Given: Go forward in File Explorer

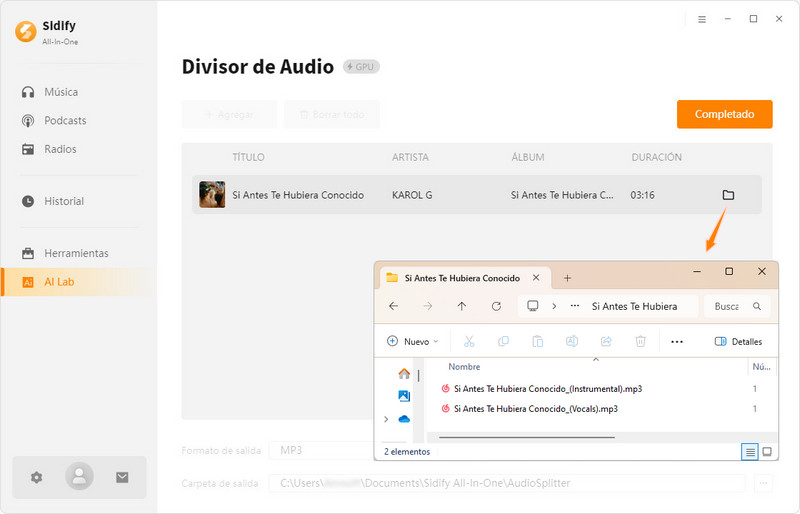Looking at the screenshot, I should (x=428, y=306).
